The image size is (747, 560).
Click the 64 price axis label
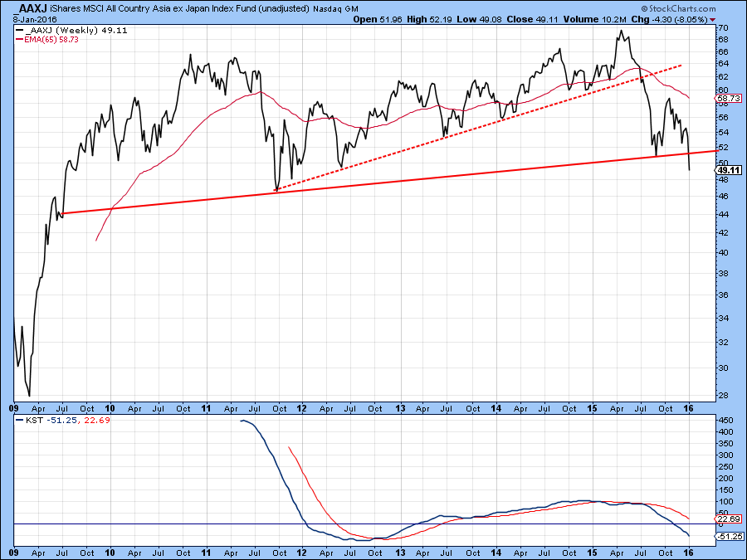(723, 63)
